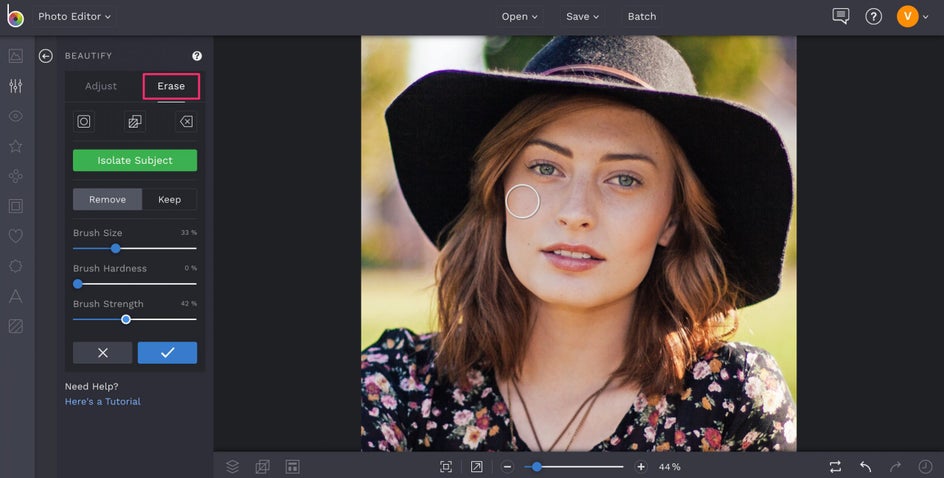Switch to the Erase tab
Image resolution: width=944 pixels, height=478 pixels.
click(x=171, y=86)
